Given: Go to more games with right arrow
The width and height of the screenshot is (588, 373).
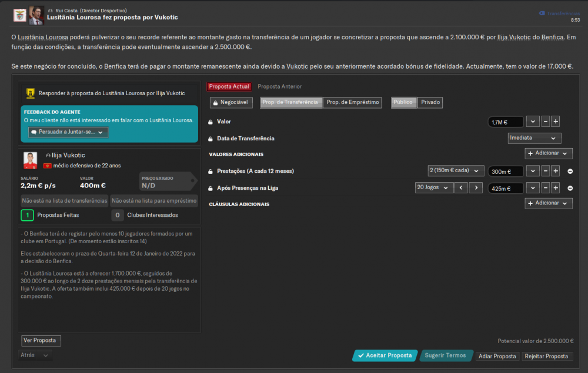Looking at the screenshot, I should pos(476,187).
